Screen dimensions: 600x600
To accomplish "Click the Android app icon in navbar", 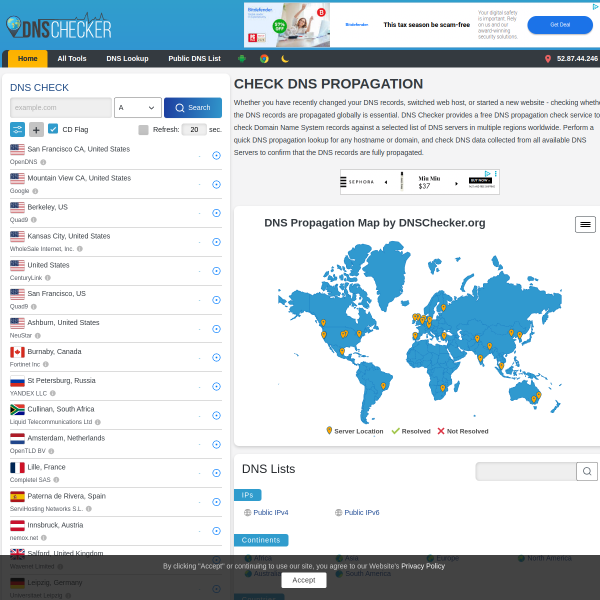I will click(x=242, y=59).
